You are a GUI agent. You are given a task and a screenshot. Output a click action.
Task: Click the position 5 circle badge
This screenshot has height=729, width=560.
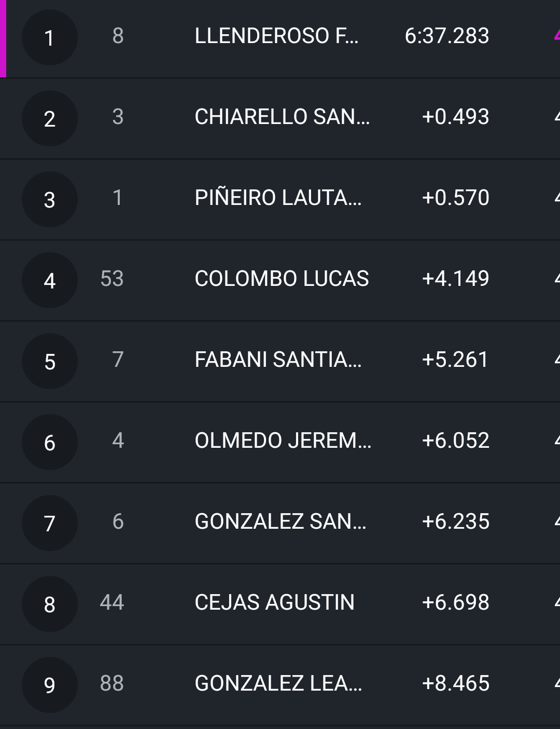(x=50, y=361)
